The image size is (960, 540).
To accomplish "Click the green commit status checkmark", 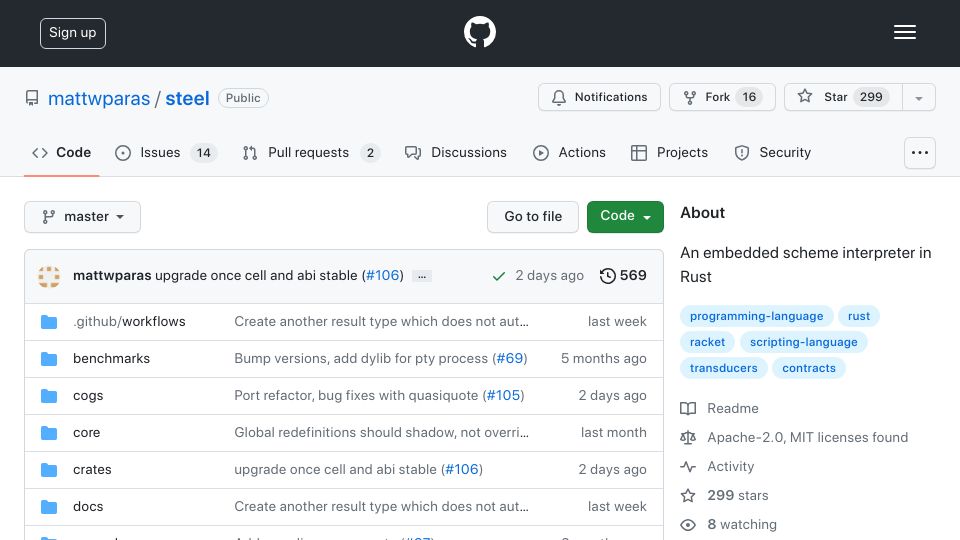I will pos(499,276).
